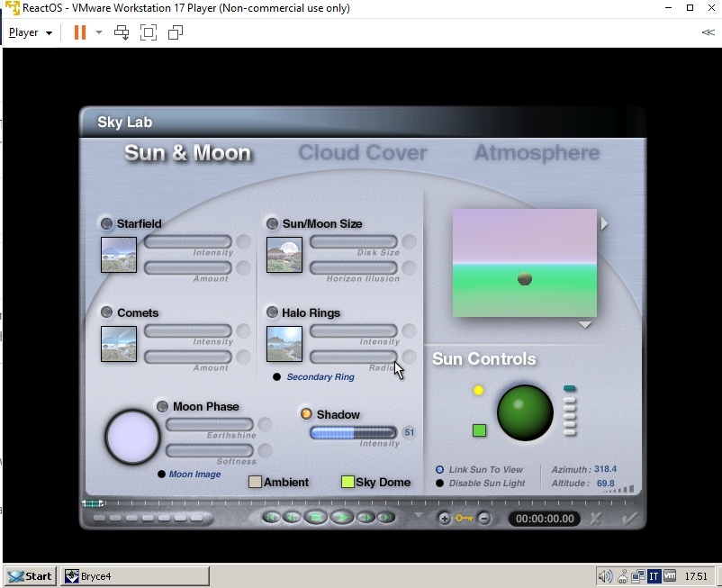Open the Player dropdown menu
722x588 pixels.
tap(31, 32)
